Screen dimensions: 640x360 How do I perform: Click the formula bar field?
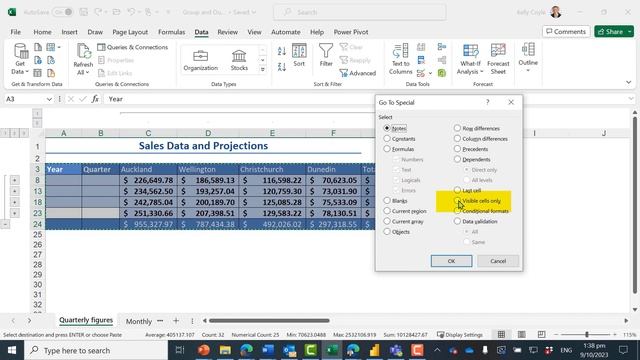point(365,99)
